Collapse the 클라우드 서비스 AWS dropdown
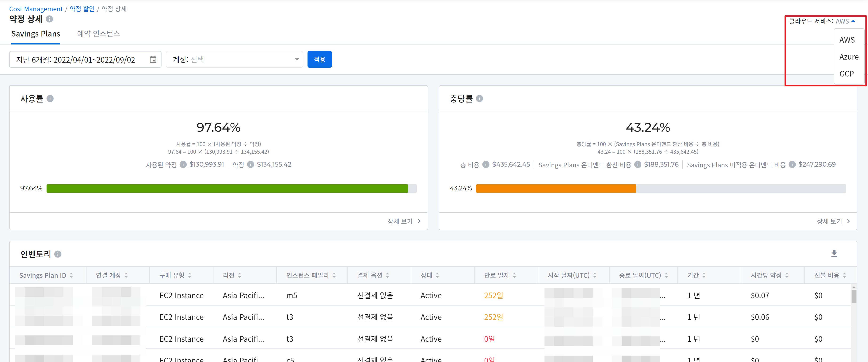The image size is (868, 362). (x=853, y=21)
